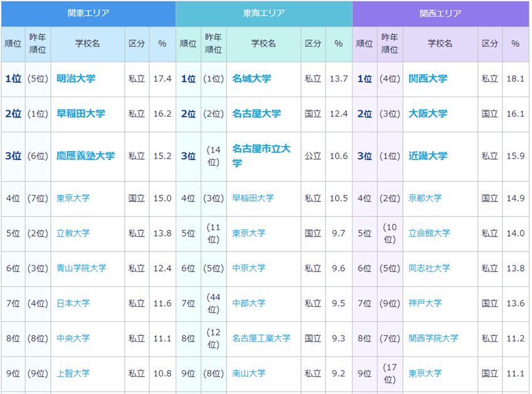
Task: Open the 名城大学 link
Action: (252, 78)
